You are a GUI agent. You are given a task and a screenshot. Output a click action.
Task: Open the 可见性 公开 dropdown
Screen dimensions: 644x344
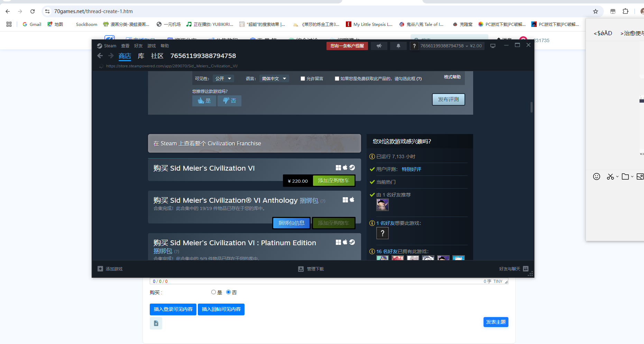coord(223,79)
